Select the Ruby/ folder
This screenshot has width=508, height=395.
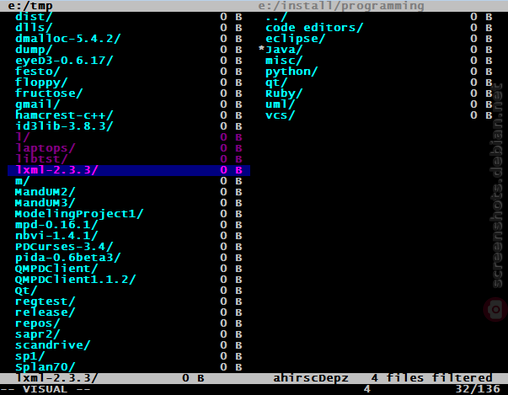coord(284,94)
